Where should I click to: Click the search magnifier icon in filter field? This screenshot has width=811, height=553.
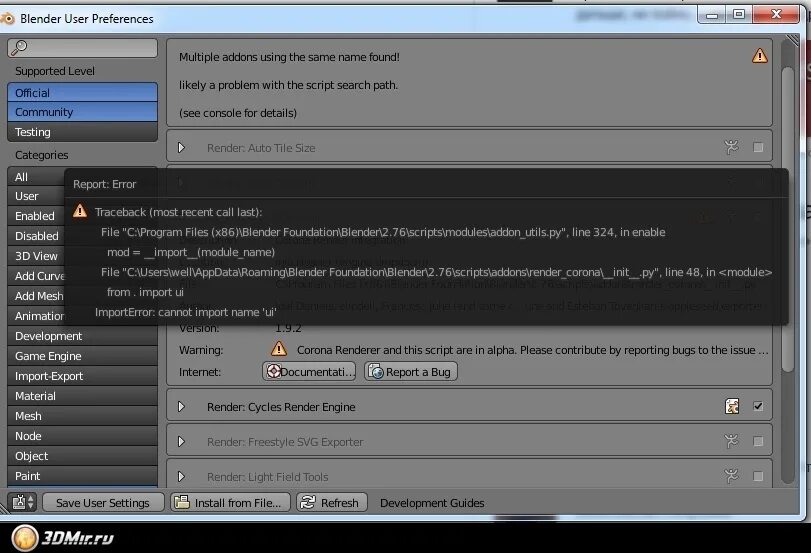(x=19, y=48)
